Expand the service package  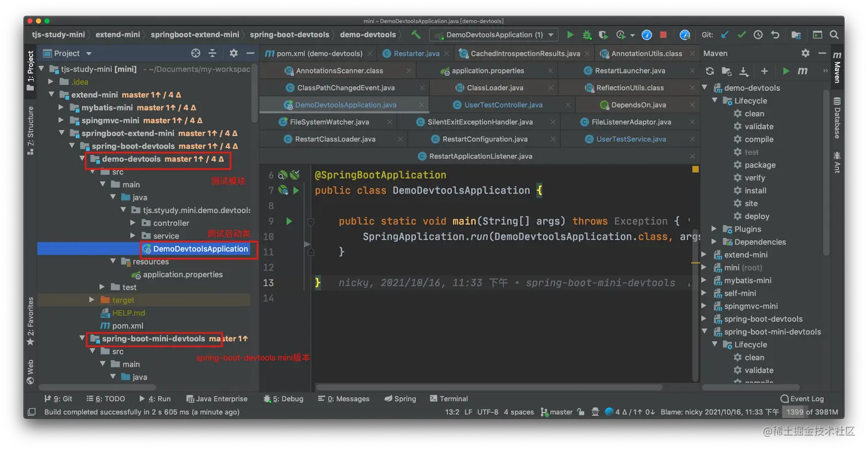[x=133, y=236]
